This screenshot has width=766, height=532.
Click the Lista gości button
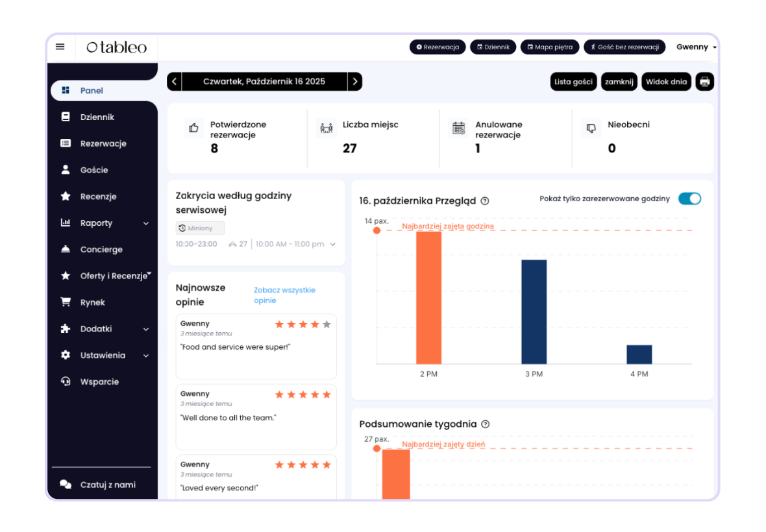pyautogui.click(x=573, y=82)
